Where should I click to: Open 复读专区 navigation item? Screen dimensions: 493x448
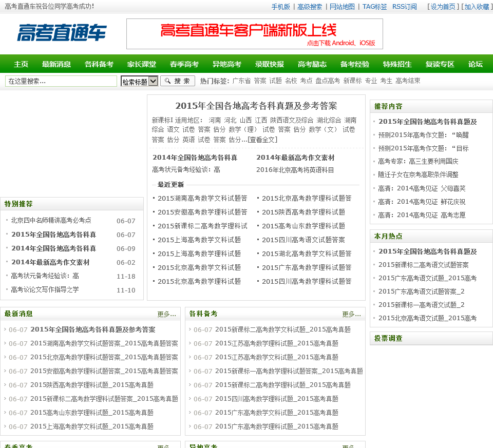tap(440, 64)
